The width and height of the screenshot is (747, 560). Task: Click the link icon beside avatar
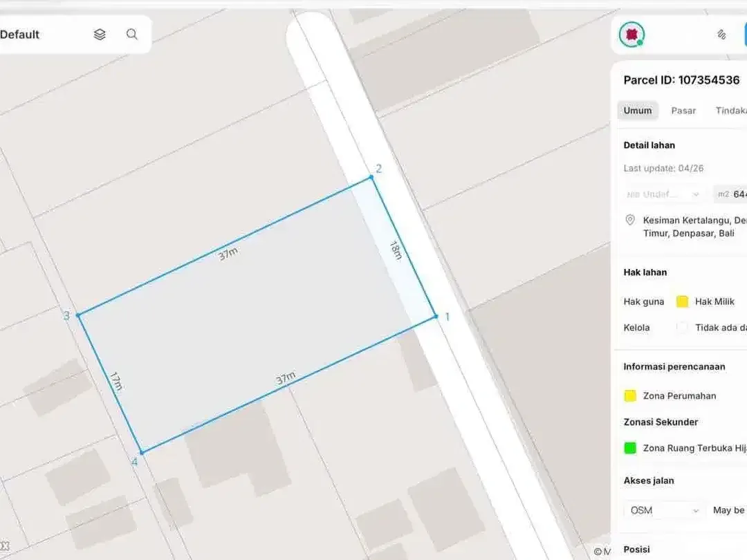tap(721, 35)
